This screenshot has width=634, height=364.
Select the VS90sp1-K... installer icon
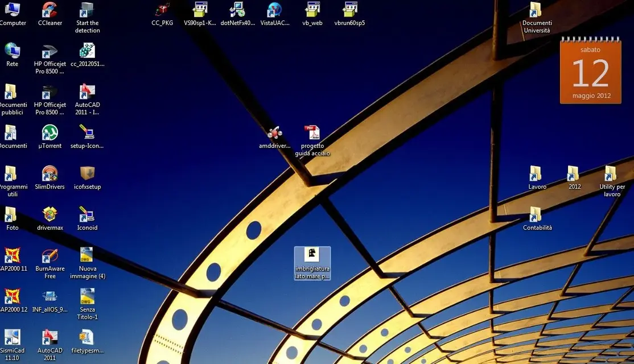click(200, 14)
